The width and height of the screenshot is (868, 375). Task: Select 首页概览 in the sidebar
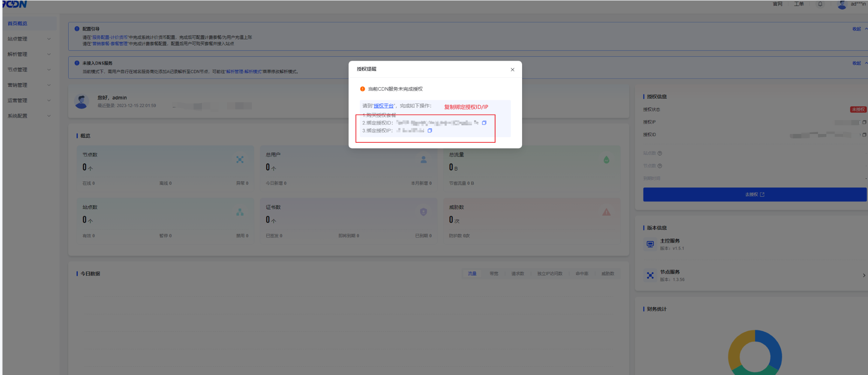[x=18, y=23]
